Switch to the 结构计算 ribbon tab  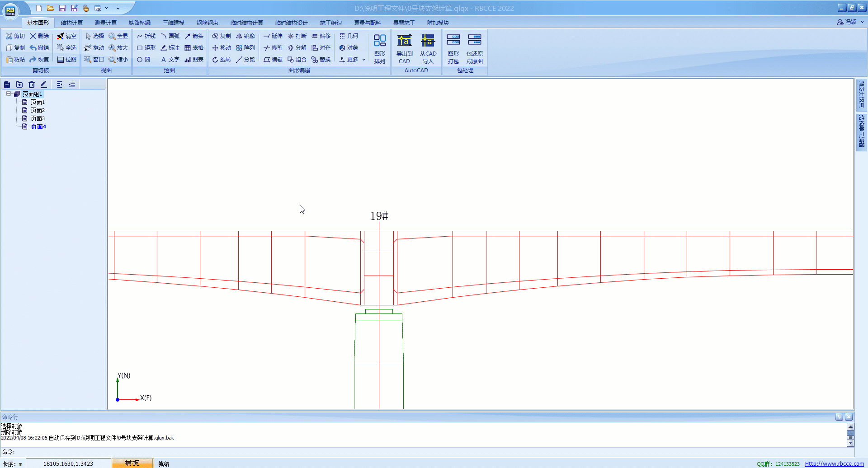72,23
